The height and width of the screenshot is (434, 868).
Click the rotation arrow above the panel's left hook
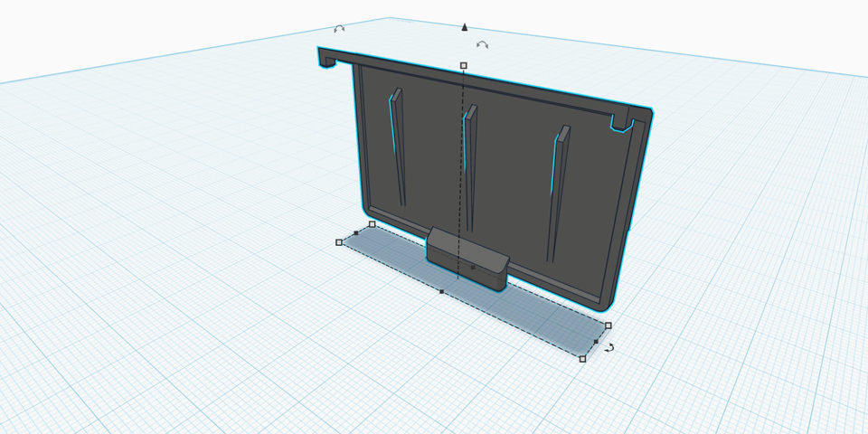tap(339, 30)
